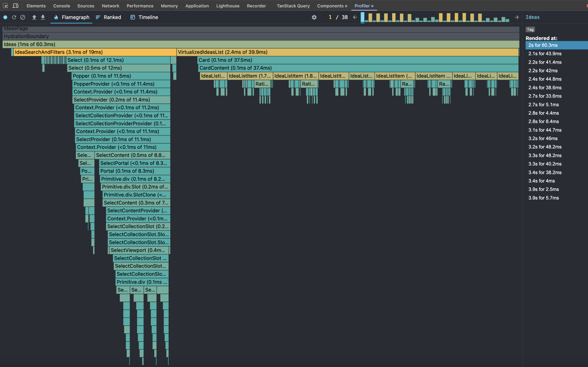Click load profile upload icon
The height and width of the screenshot is (367, 588).
(34, 17)
